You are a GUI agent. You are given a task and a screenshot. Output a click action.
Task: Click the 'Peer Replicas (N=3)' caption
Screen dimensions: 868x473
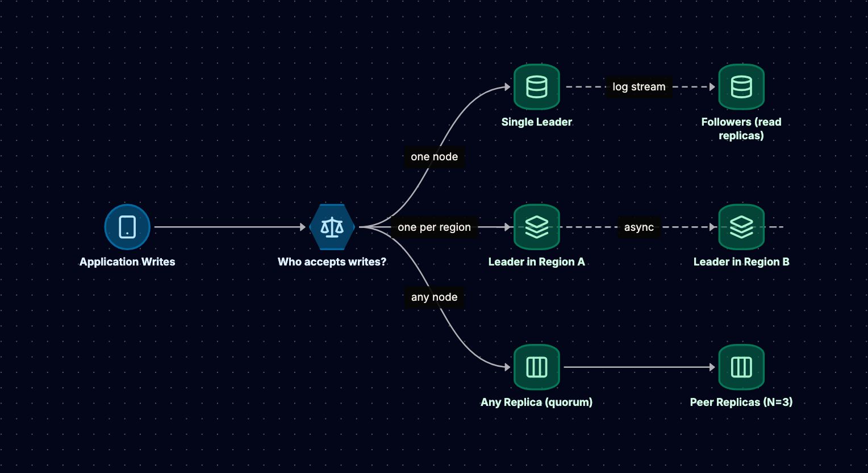pos(741,403)
